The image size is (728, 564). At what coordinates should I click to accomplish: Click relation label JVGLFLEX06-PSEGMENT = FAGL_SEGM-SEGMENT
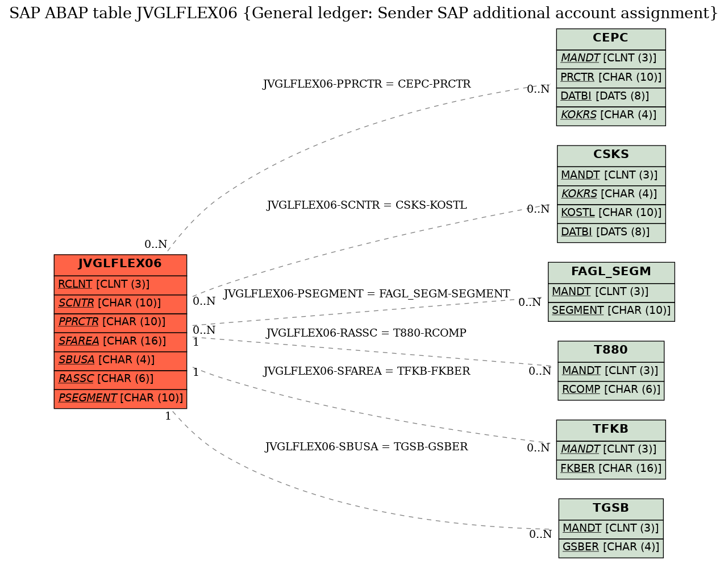[367, 294]
